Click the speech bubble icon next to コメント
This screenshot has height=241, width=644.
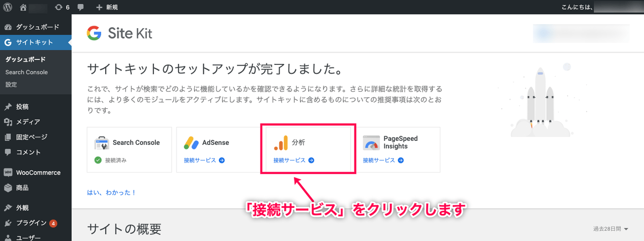pyautogui.click(x=8, y=152)
